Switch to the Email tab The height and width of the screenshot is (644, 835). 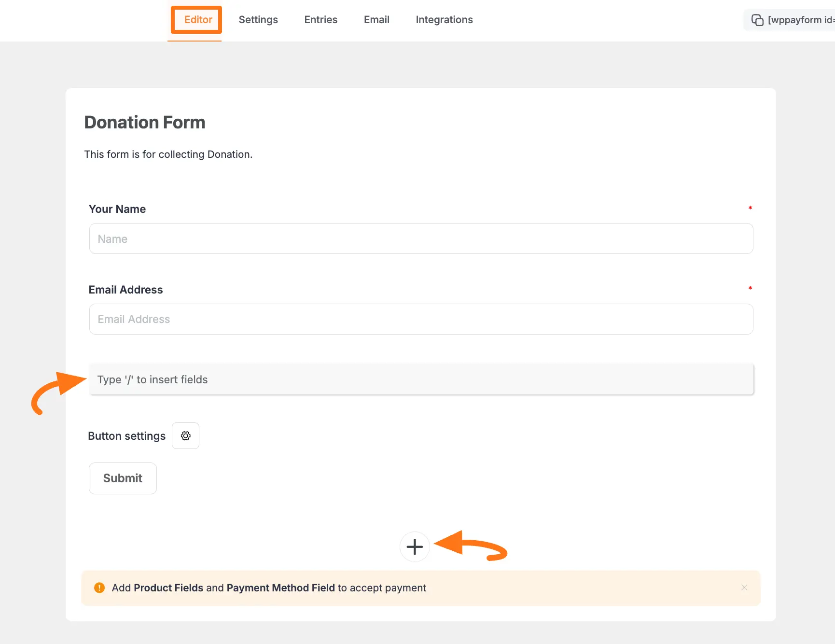[x=376, y=19]
